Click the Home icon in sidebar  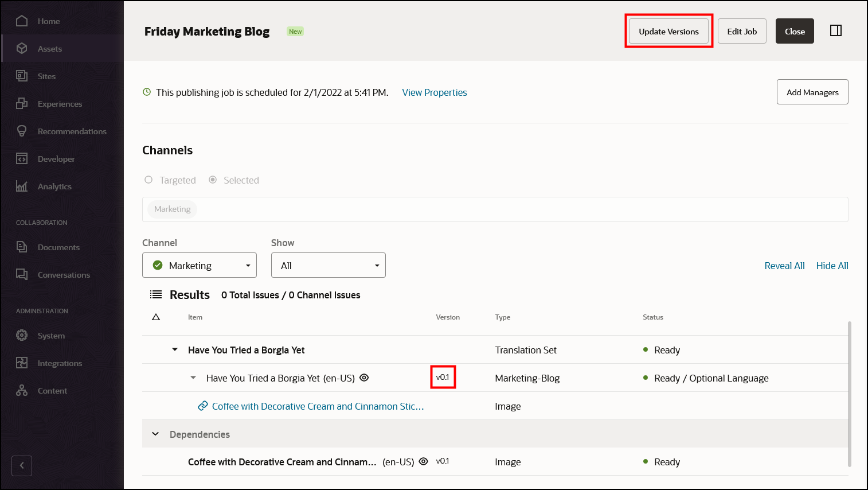click(22, 21)
